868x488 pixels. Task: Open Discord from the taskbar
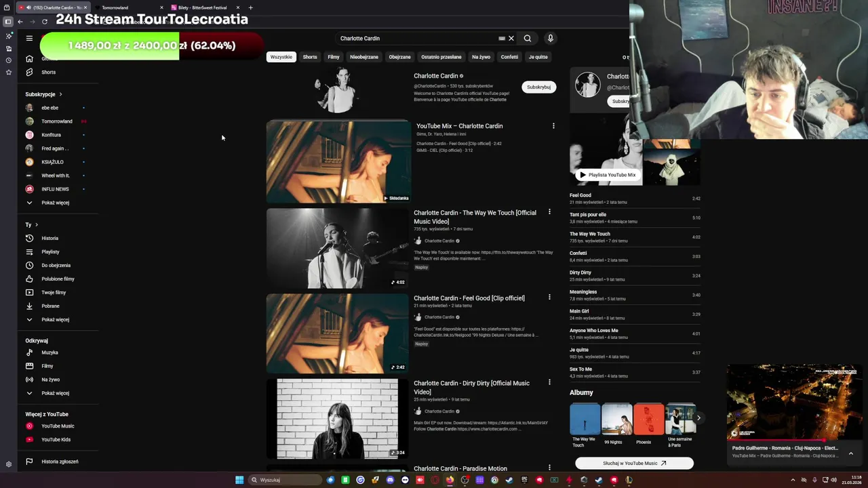pyautogui.click(x=390, y=480)
